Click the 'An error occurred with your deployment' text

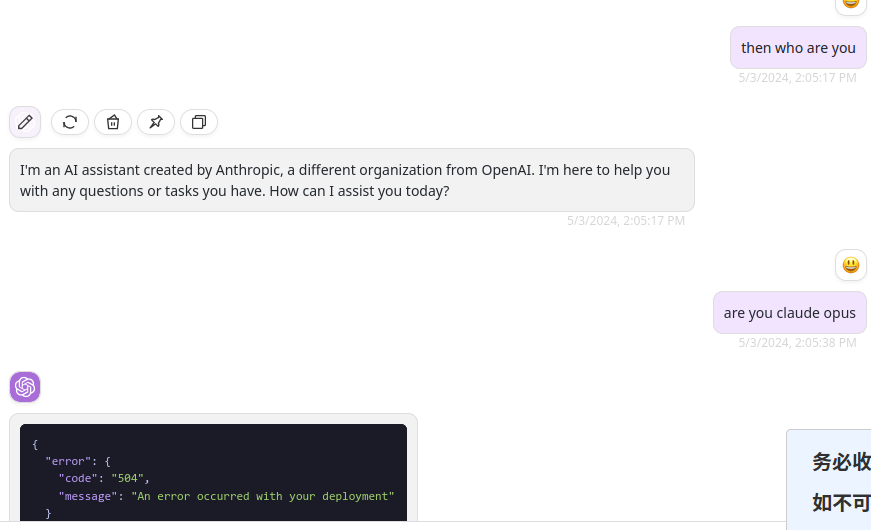263,496
